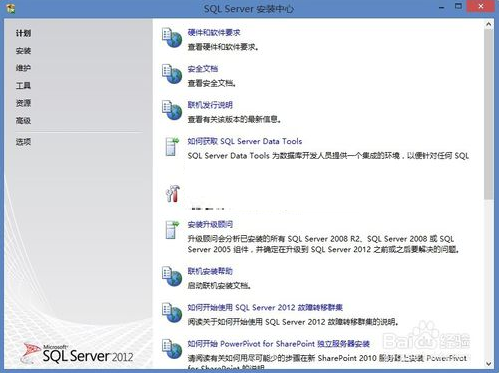Open the 硬件和软件要求 link

[214, 32]
